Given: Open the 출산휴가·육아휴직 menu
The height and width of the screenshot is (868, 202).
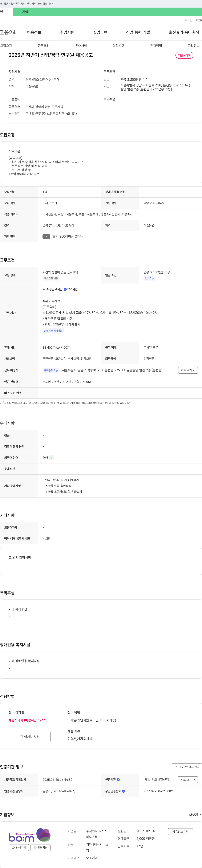Looking at the screenshot, I should (184, 32).
